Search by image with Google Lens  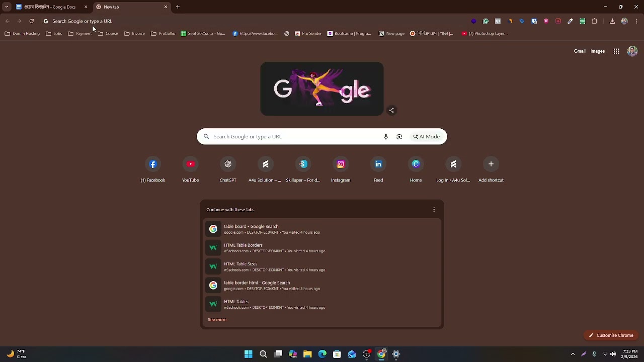pyautogui.click(x=399, y=137)
